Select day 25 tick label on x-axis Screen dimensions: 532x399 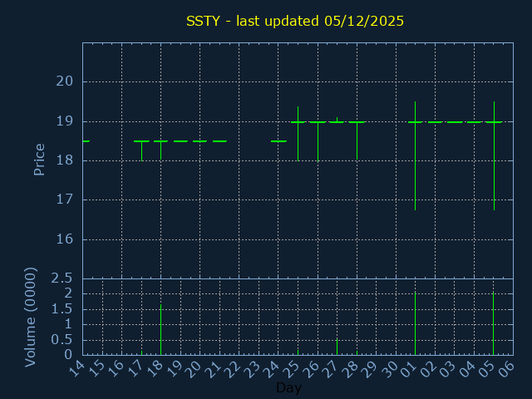click(292, 367)
